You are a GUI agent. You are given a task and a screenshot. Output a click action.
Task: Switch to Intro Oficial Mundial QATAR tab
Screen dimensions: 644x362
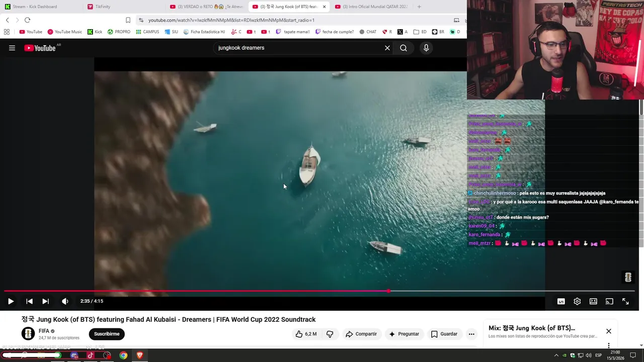coord(371,7)
